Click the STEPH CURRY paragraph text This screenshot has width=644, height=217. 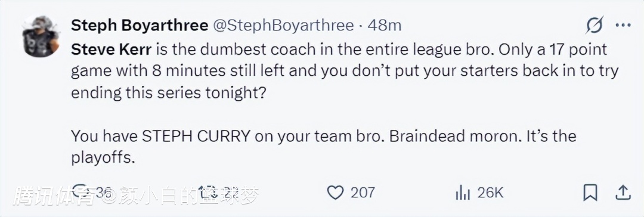[x=324, y=147]
